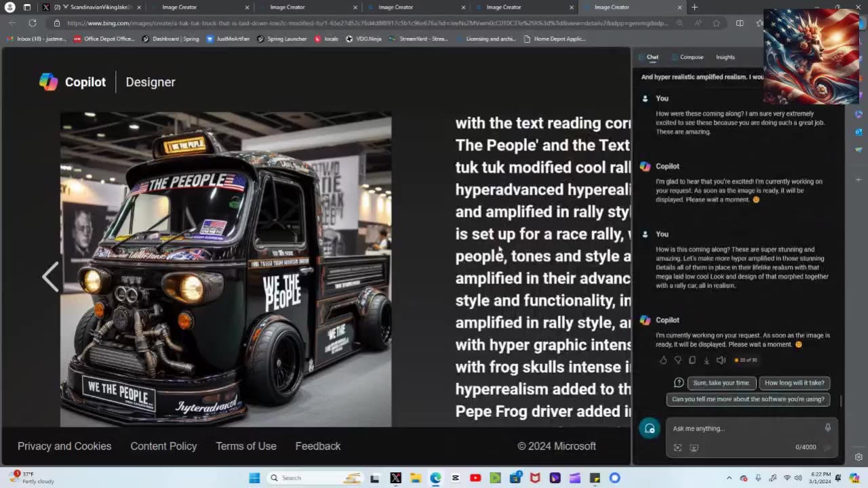The height and width of the screenshot is (488, 868).
Task: Switch to the Compose tab in sidebar
Action: (688, 57)
